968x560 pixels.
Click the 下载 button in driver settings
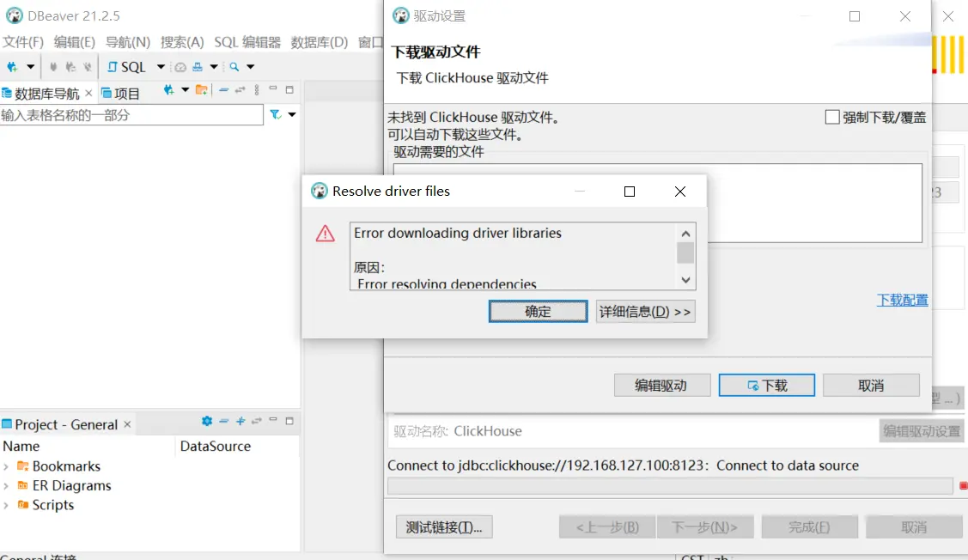coord(767,386)
